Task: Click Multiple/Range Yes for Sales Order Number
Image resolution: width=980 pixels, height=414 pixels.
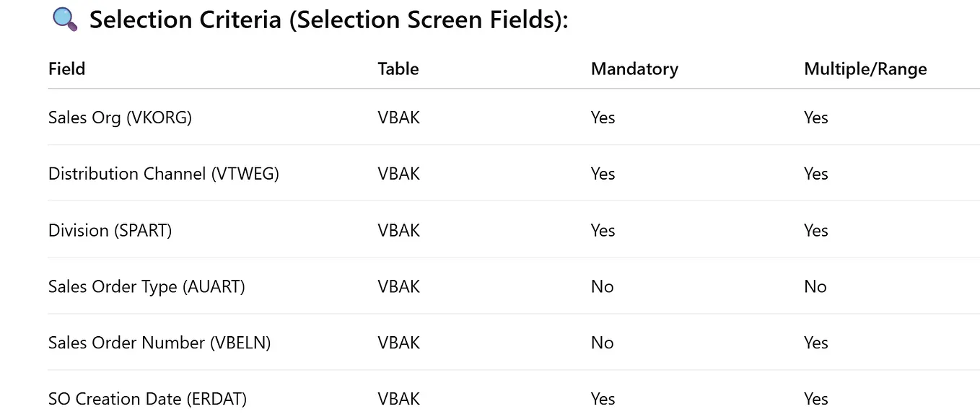Action: coord(816,343)
